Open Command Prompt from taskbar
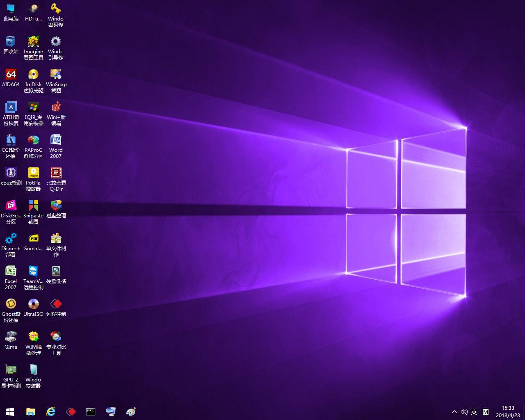The height and width of the screenshot is (420, 525). click(x=91, y=411)
